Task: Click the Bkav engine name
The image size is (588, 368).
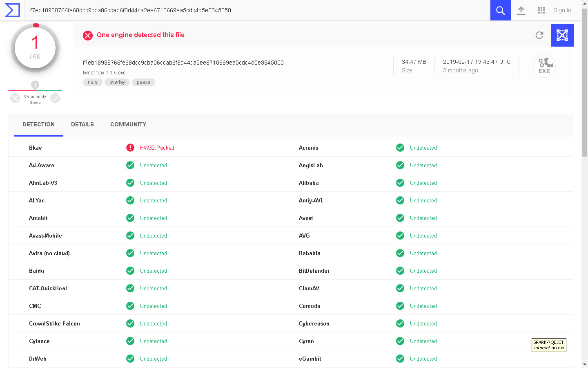Action: pyautogui.click(x=36, y=148)
